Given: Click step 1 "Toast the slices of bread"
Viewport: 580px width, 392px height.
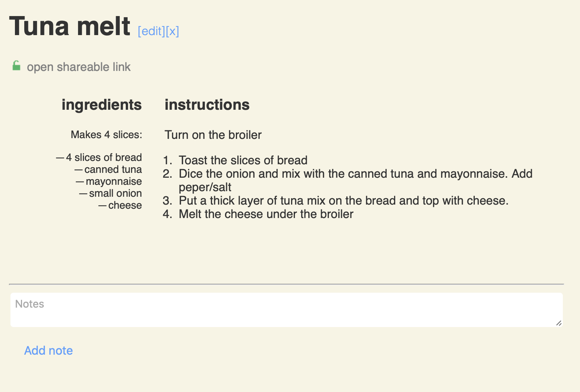Looking at the screenshot, I should 243,160.
